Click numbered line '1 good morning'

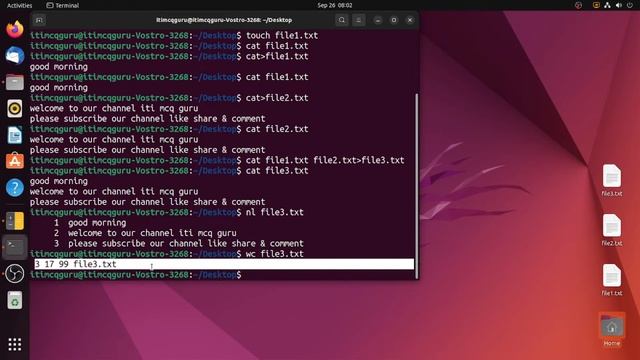point(90,223)
